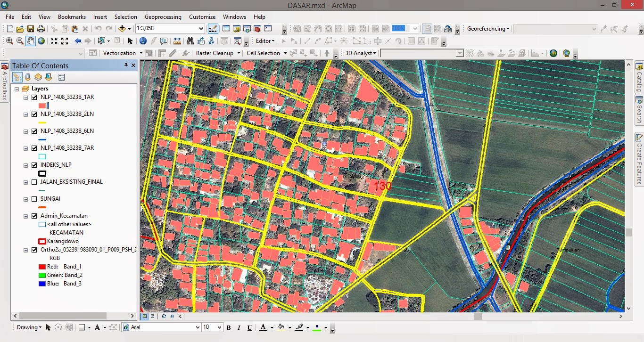Image resolution: width=644 pixels, height=342 pixels.
Task: Click the red polygon symbol for NLP_1408_3323B_1AR
Action: pyautogui.click(x=42, y=106)
